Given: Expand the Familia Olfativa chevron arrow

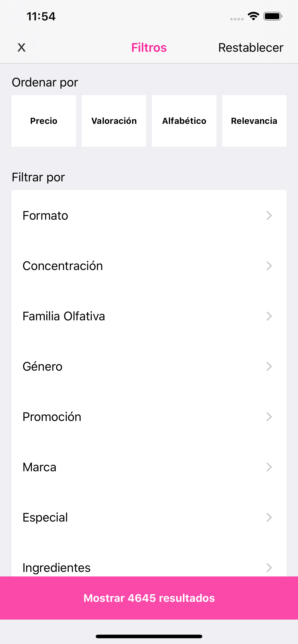Looking at the screenshot, I should (x=269, y=316).
